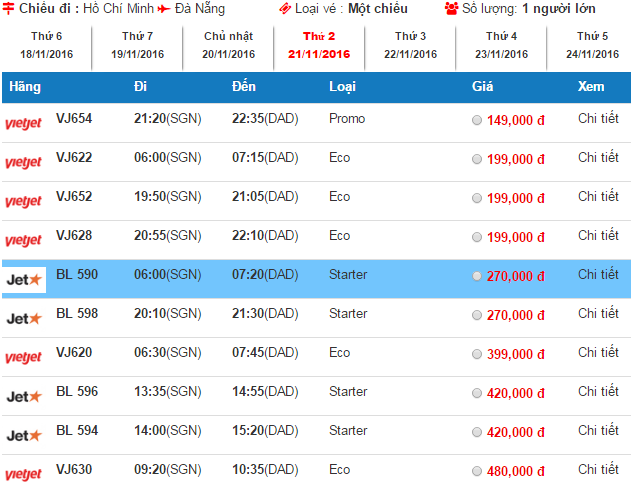
Task: Click the departure icon before Chiều đi
Action: click(8, 8)
